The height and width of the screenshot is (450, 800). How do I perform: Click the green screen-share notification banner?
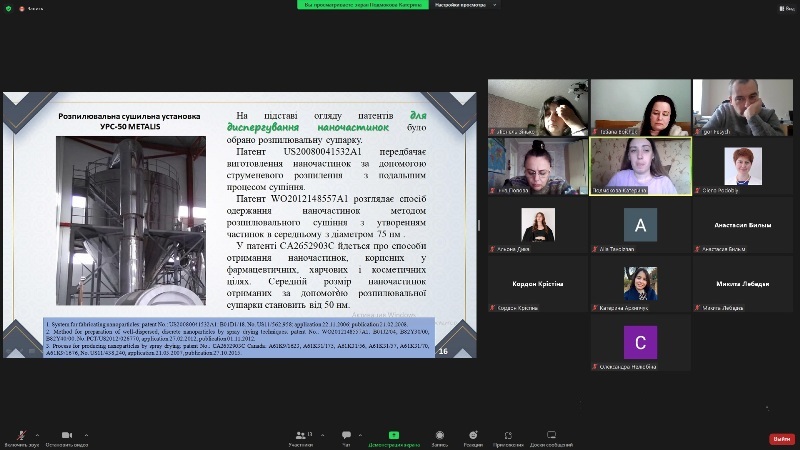[x=363, y=5]
